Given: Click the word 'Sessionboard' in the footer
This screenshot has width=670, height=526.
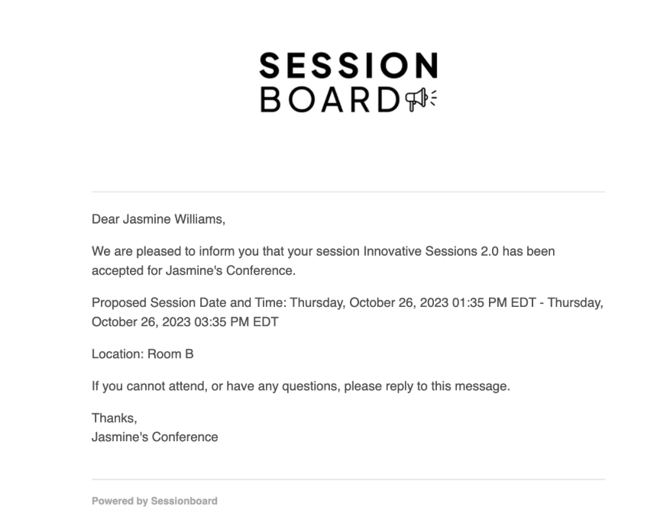Looking at the screenshot, I should pyautogui.click(x=184, y=501).
